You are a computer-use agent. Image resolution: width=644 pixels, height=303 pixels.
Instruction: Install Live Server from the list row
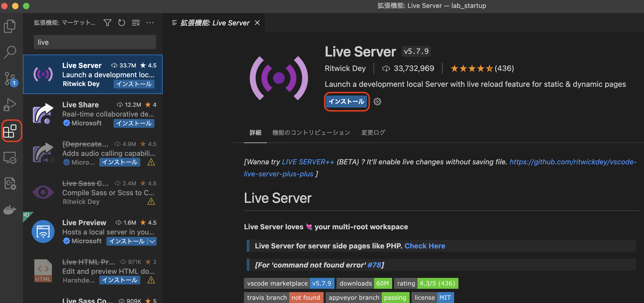(x=134, y=84)
